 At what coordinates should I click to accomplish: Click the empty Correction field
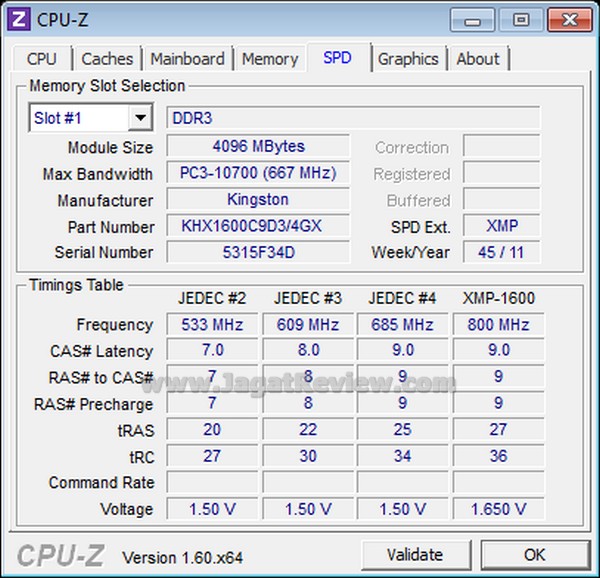tap(502, 146)
